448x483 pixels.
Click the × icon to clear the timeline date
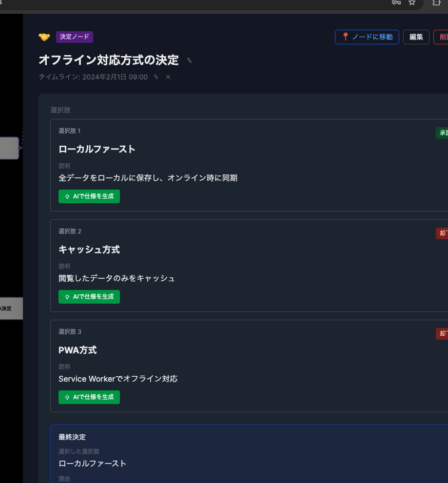168,77
